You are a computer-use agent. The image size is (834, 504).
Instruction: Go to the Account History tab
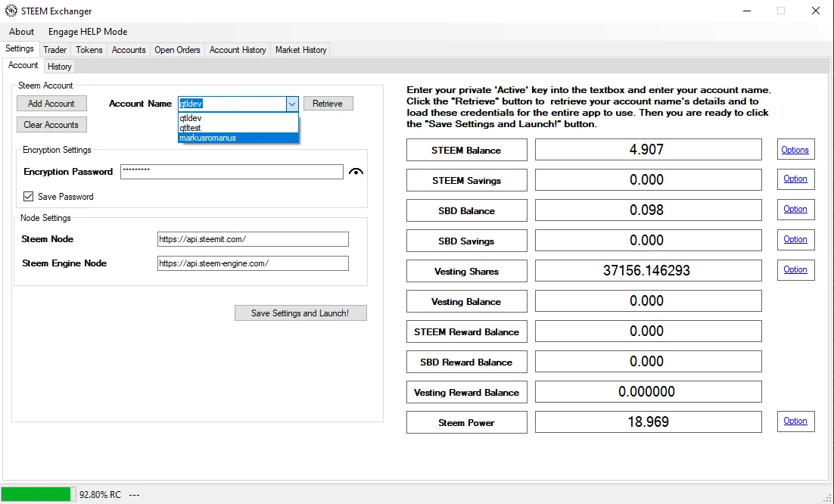pos(238,49)
